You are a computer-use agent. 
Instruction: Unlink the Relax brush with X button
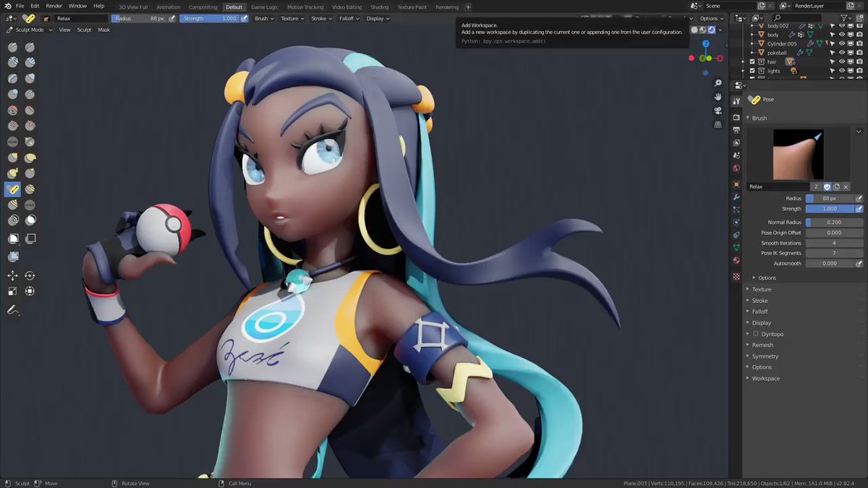(846, 187)
